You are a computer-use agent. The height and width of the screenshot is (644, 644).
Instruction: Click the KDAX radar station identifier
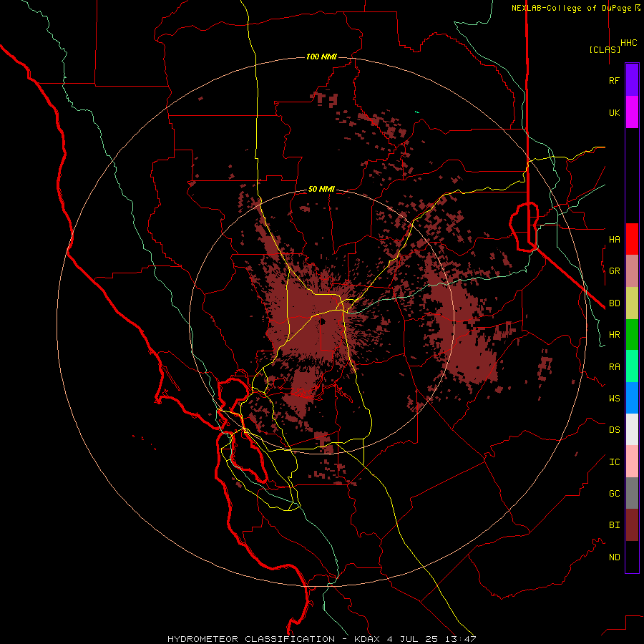click(x=368, y=639)
